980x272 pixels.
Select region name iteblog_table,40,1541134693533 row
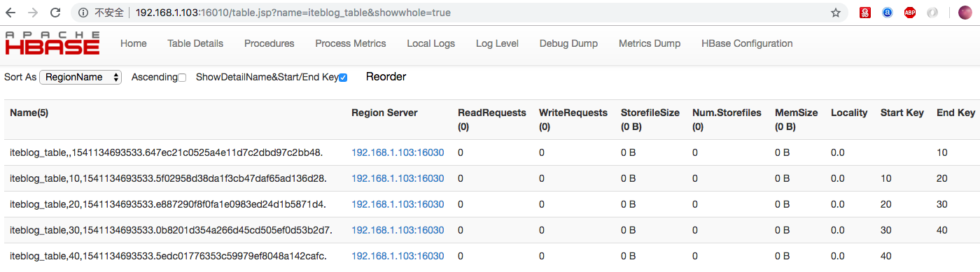click(x=168, y=256)
